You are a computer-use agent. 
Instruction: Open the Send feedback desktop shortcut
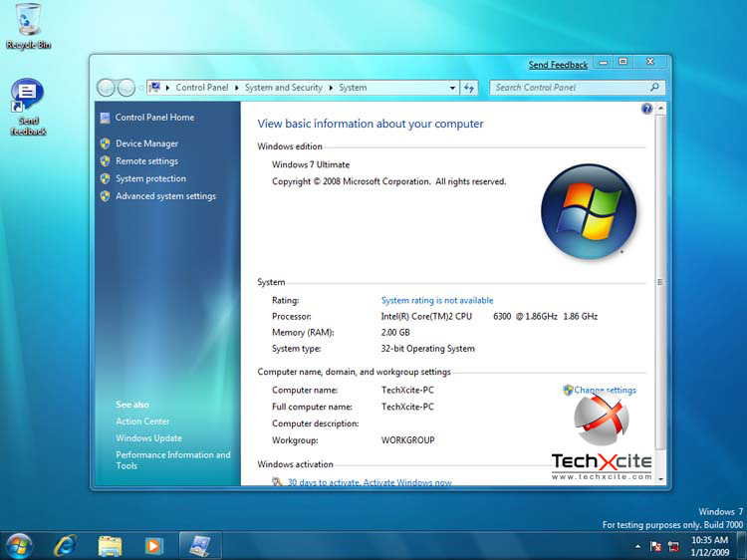(x=28, y=107)
